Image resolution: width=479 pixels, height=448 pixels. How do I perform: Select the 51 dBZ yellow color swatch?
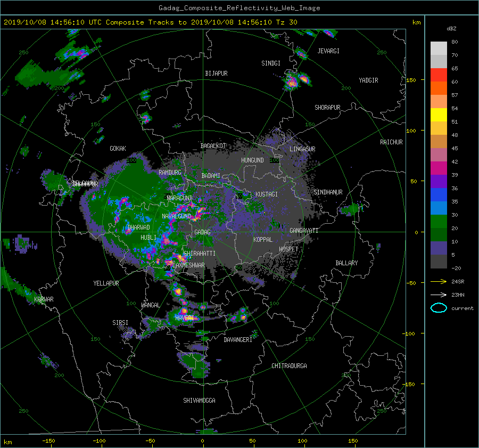pos(439,115)
